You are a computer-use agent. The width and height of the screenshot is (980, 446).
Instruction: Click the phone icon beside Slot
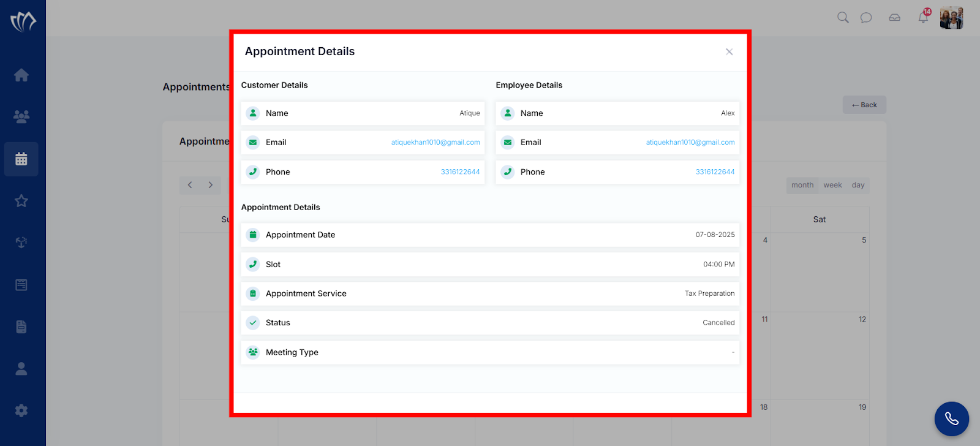tap(253, 265)
